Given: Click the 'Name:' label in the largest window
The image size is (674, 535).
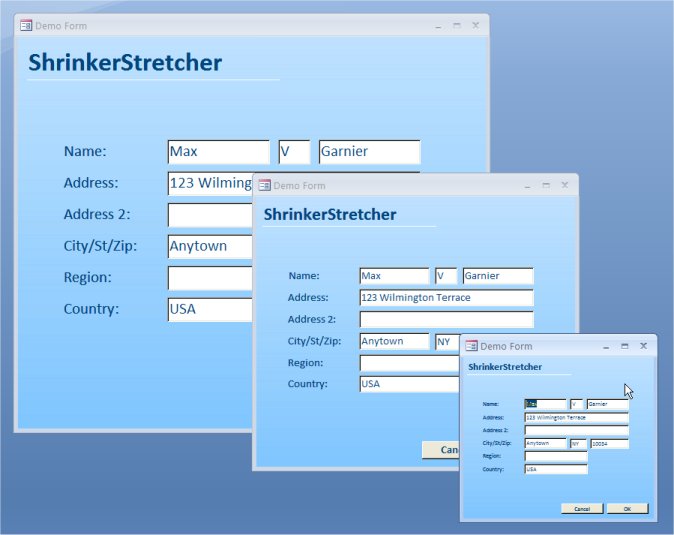Looking at the screenshot, I should click(85, 151).
